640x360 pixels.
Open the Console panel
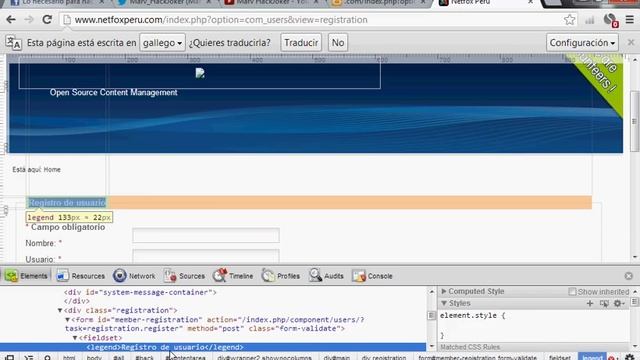pos(372,276)
